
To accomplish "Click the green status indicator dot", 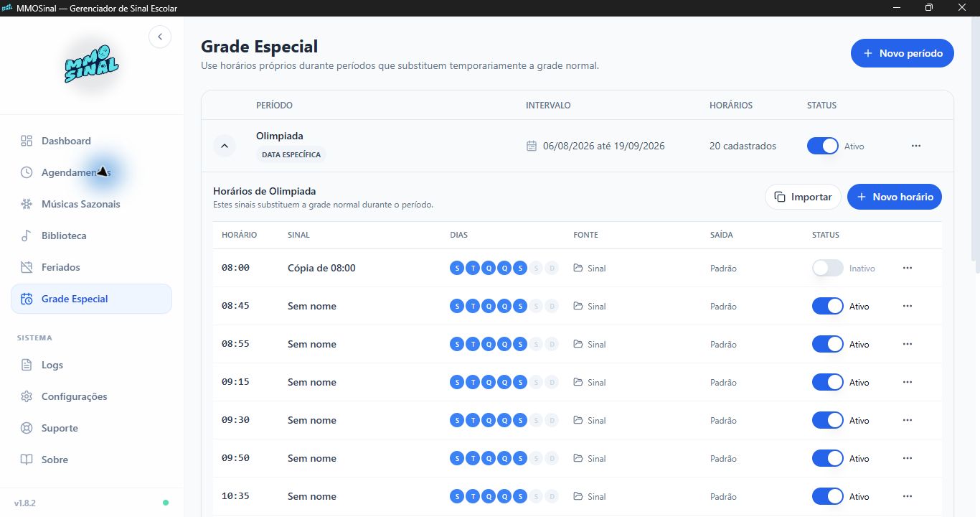I will click(166, 503).
